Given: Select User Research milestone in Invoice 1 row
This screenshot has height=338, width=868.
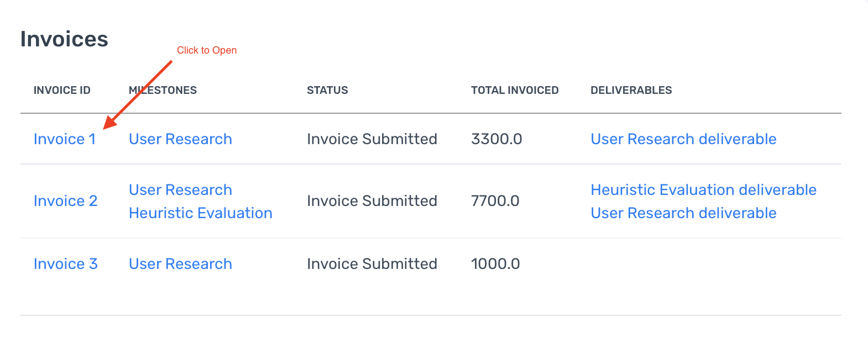Looking at the screenshot, I should 180,139.
